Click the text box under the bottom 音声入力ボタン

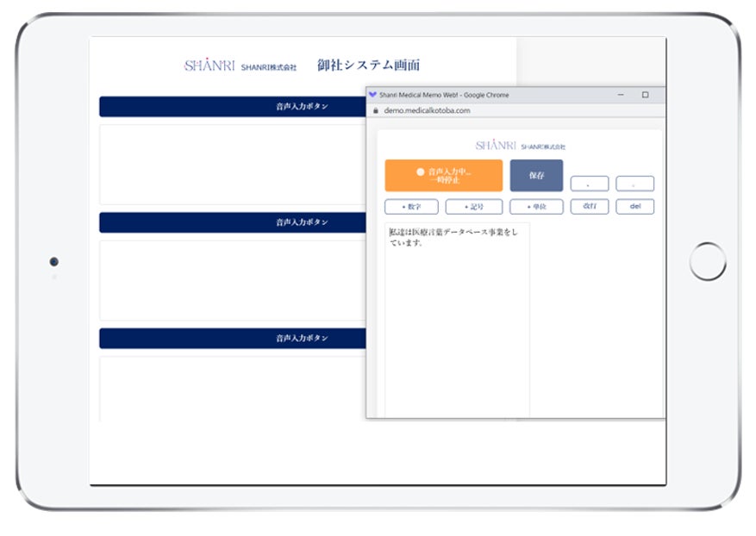tap(233, 390)
